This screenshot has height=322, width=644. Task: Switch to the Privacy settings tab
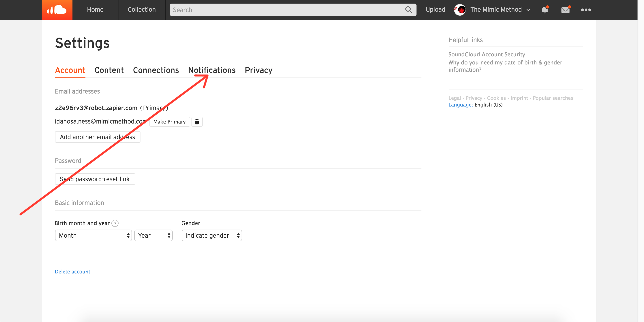pyautogui.click(x=259, y=70)
